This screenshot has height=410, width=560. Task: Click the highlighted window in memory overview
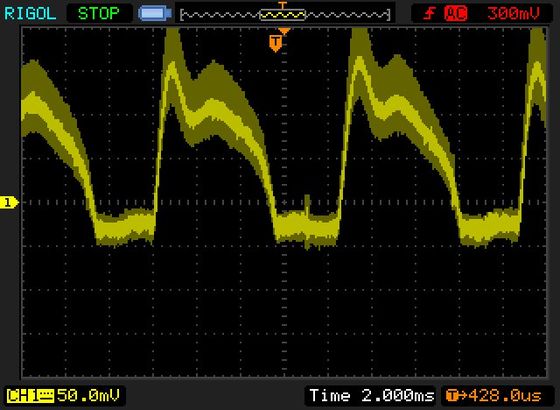pyautogui.click(x=282, y=15)
